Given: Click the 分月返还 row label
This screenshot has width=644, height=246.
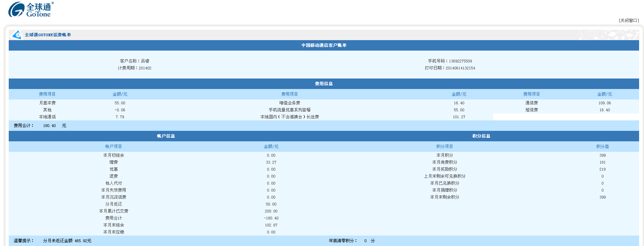Looking at the screenshot, I should tap(114, 204).
